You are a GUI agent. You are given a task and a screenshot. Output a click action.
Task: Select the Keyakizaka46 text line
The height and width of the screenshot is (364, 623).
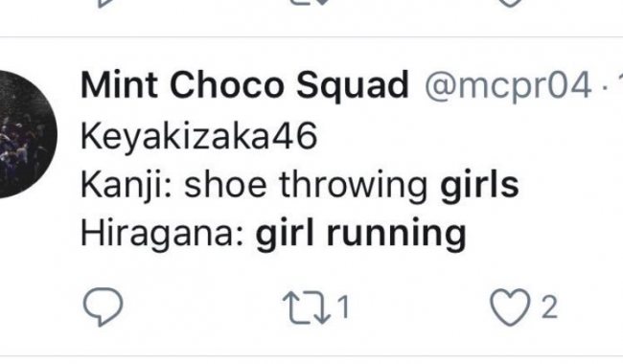pos(198,136)
